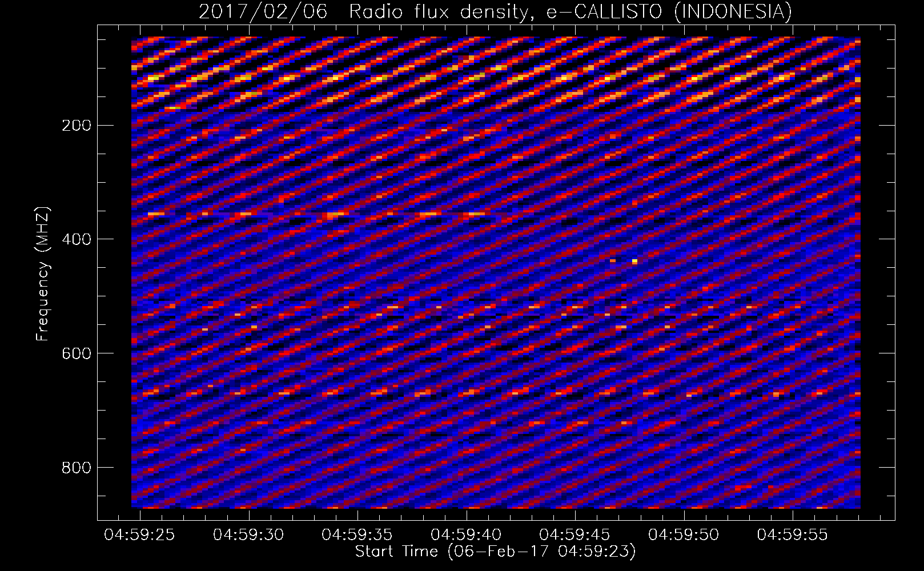Screen dimensions: 924x571
Task: Select the 04:59:55 time tick label
Action: point(792,535)
